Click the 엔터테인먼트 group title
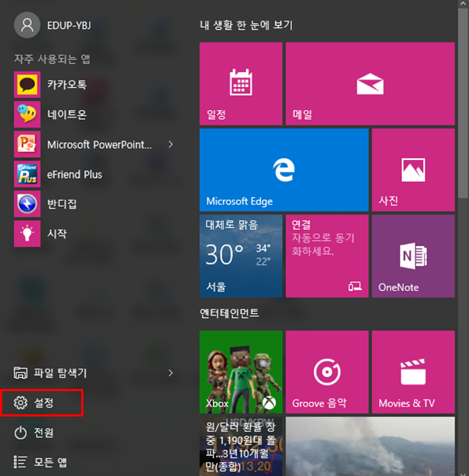 point(229,313)
